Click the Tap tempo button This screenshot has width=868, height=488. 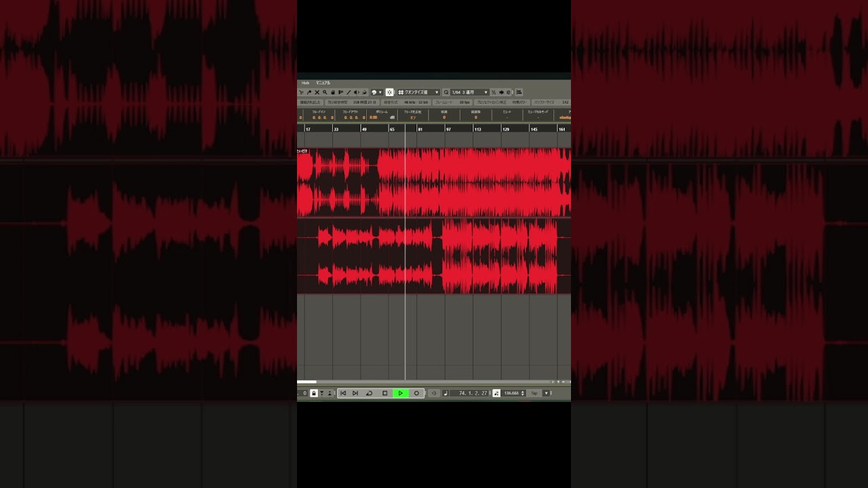point(534,393)
